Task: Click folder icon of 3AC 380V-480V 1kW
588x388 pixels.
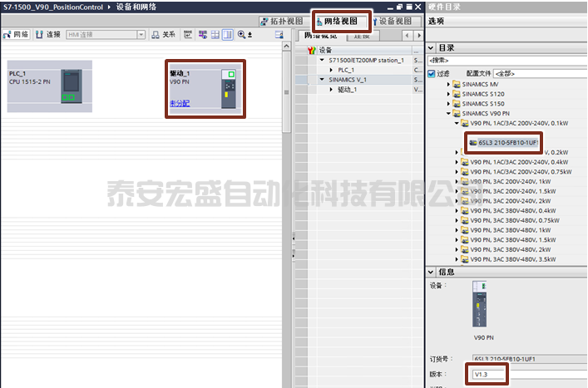Action: click(465, 230)
